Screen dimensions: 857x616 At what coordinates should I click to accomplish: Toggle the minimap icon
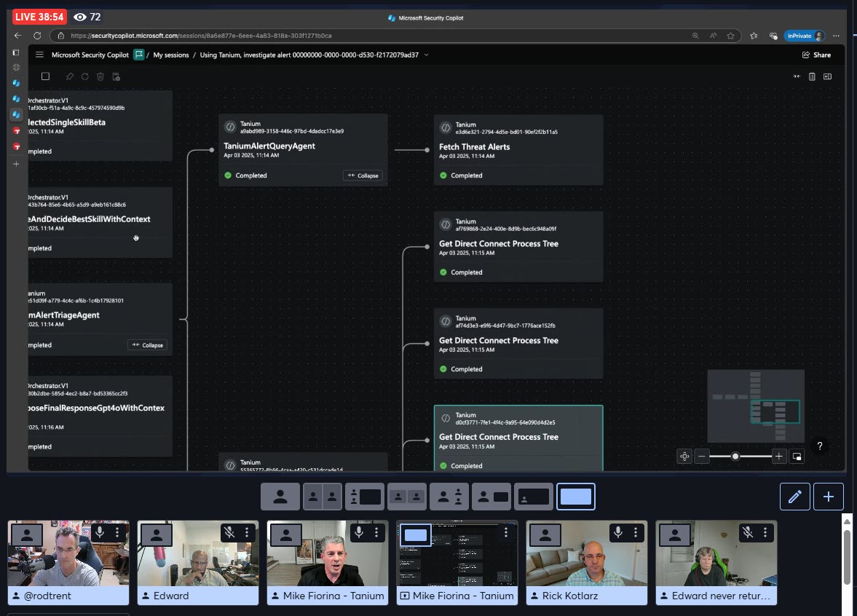(797, 457)
